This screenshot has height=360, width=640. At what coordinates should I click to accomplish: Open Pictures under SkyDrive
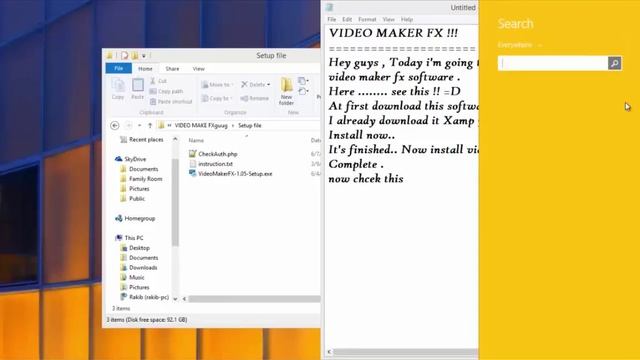point(135,189)
